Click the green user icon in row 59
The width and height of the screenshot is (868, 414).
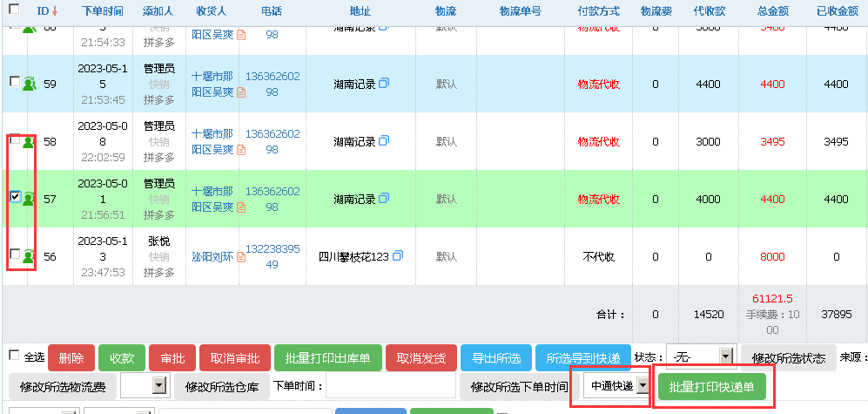click(29, 84)
